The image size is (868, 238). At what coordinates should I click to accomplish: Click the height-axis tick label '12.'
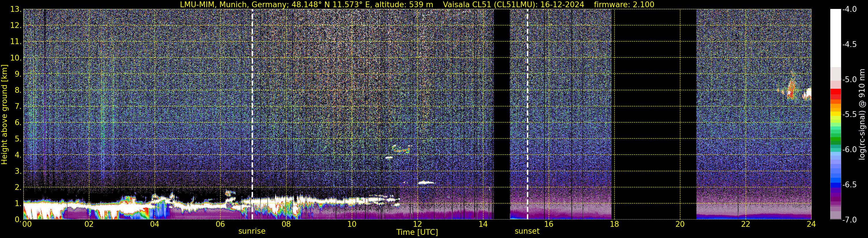click(x=16, y=26)
